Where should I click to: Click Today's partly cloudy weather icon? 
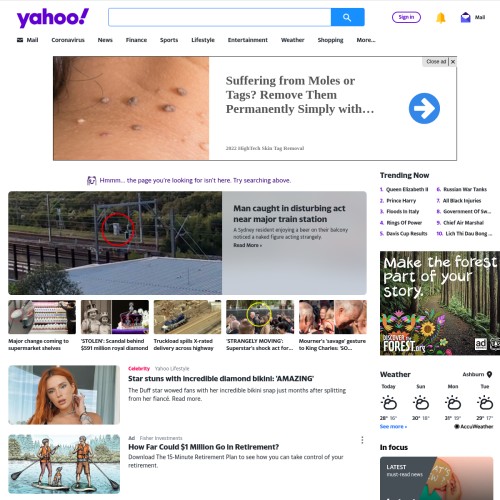tap(389, 403)
